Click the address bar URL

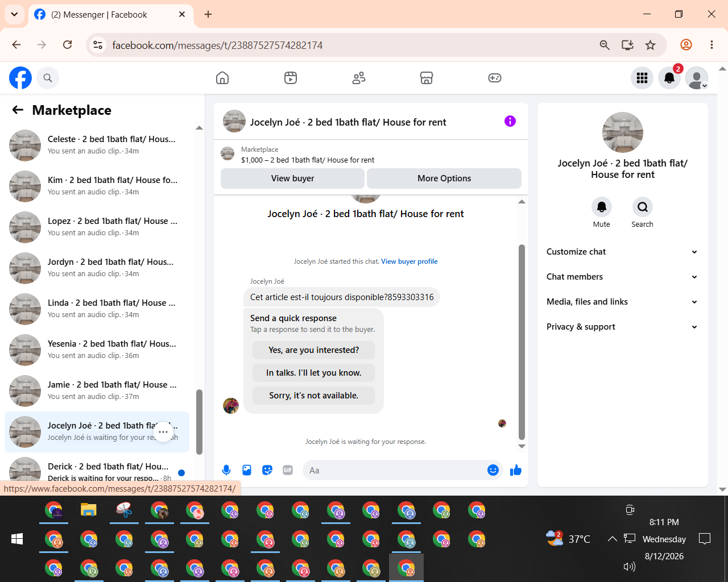click(217, 45)
